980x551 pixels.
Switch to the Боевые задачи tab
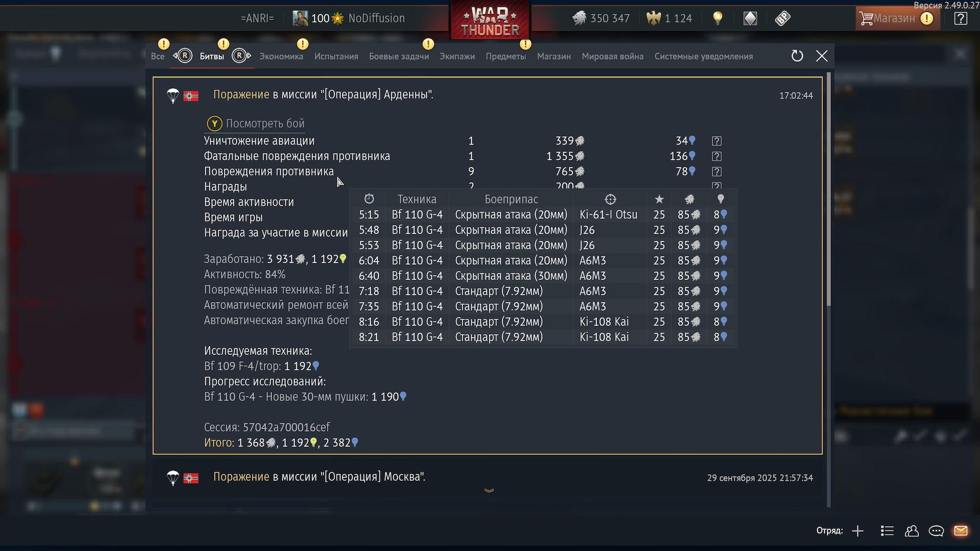pyautogui.click(x=399, y=57)
